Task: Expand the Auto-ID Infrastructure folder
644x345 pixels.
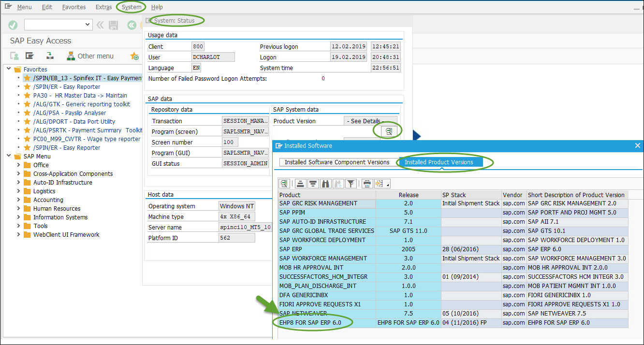Action: [19, 182]
